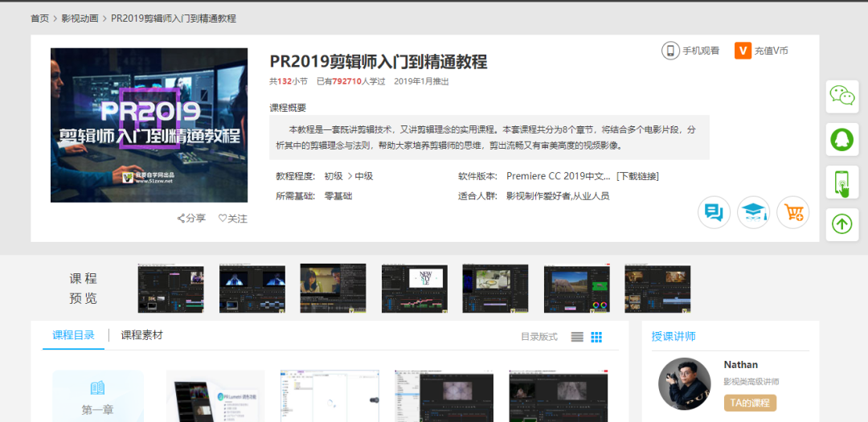Open the 手机观看 link
This screenshot has width=868, height=422.
(x=701, y=51)
